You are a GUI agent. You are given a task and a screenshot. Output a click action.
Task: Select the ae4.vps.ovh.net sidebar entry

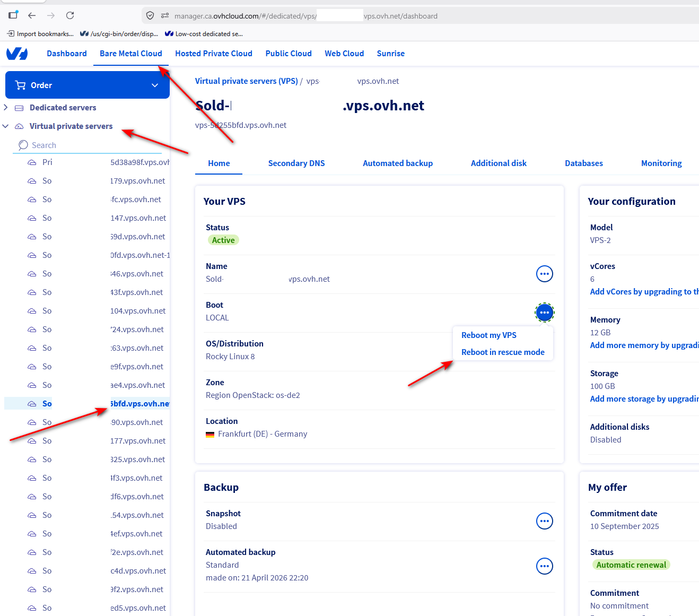[x=87, y=385]
